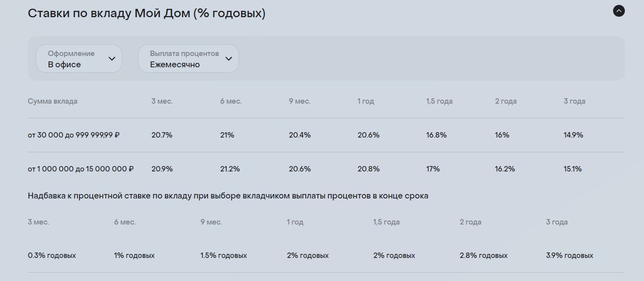Click the chevron next to В офисе
The image size is (644, 281).
(112, 58)
